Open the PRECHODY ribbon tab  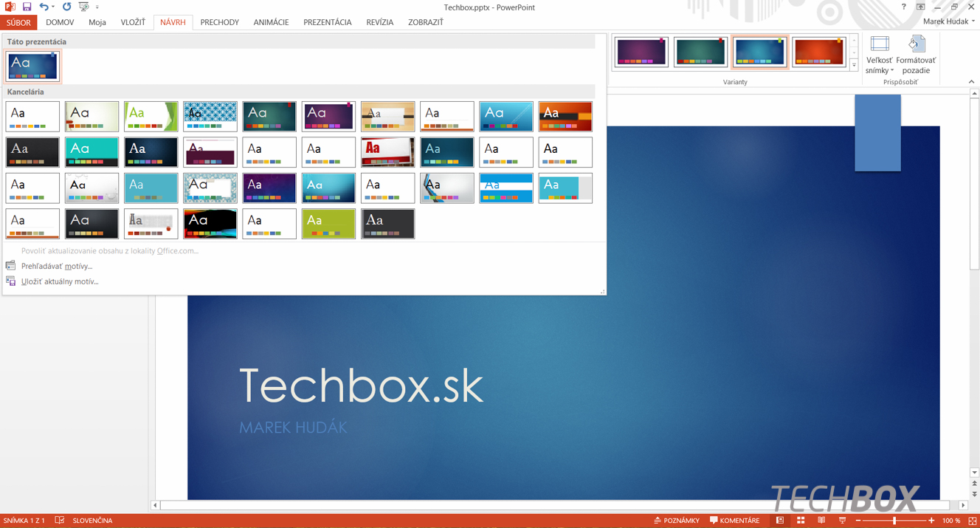coord(219,22)
